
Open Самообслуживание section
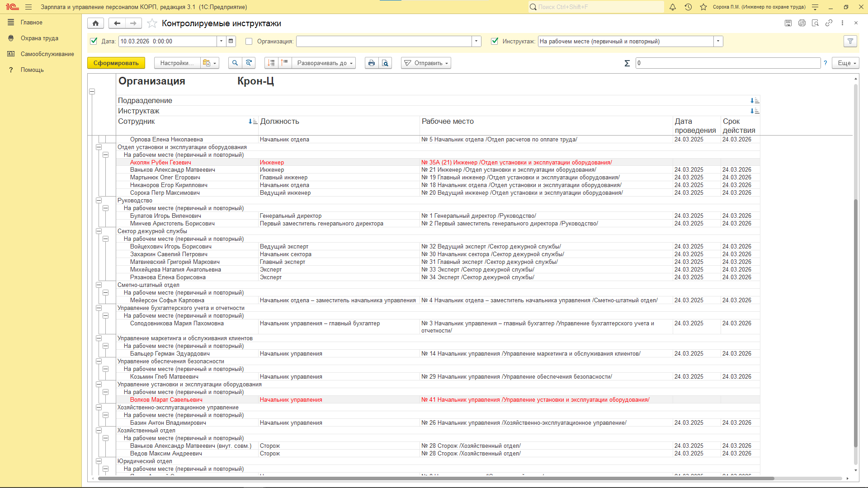[x=47, y=54]
